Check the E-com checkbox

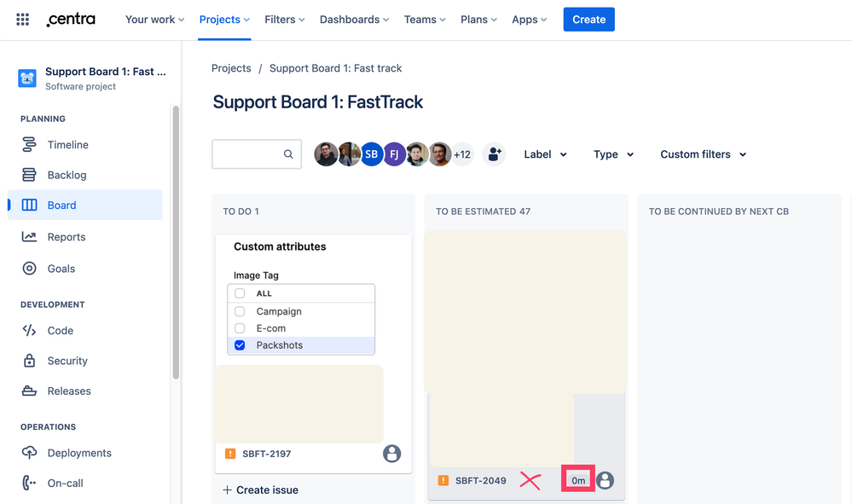(x=240, y=328)
